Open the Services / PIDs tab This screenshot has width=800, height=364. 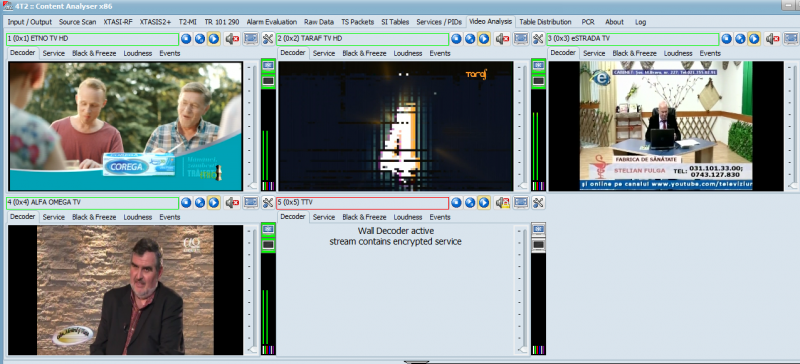pos(439,22)
